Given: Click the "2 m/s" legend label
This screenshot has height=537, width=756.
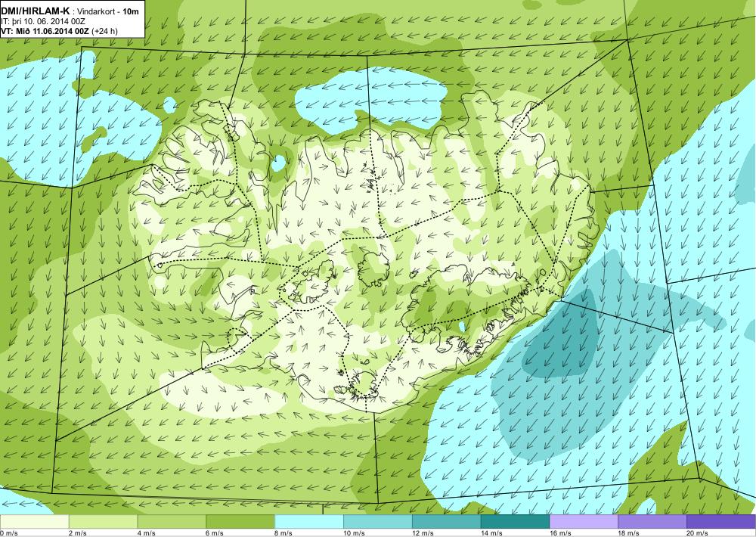Looking at the screenshot, I should coord(78,533).
